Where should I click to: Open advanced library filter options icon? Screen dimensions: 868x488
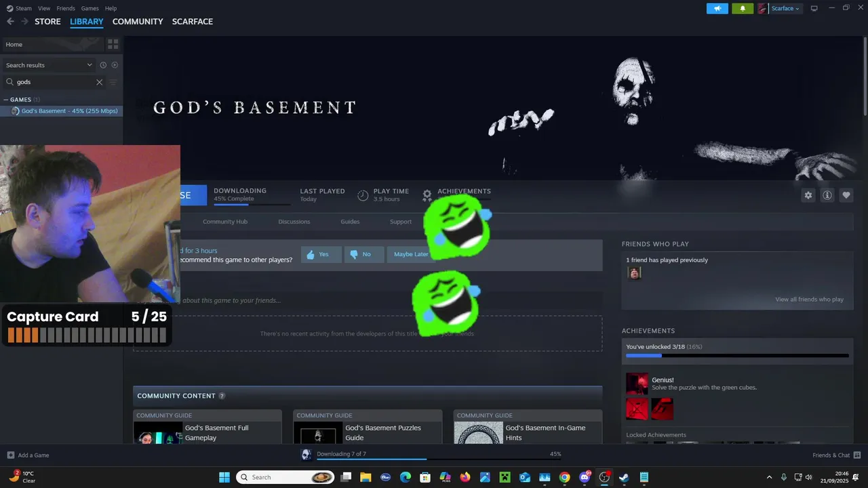click(113, 82)
